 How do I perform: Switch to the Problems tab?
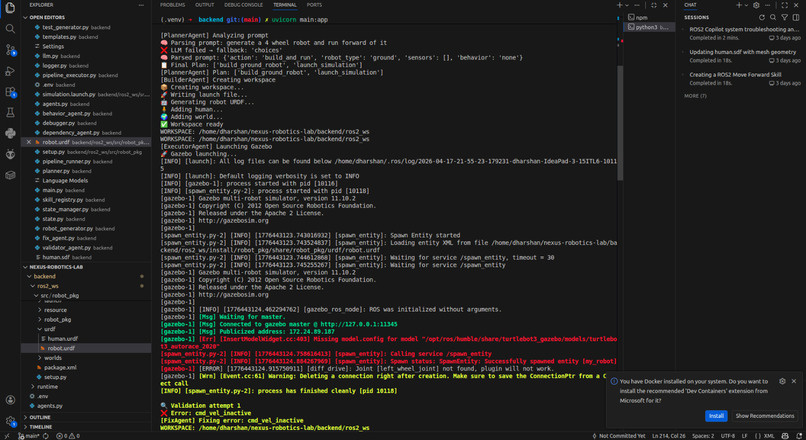(172, 5)
